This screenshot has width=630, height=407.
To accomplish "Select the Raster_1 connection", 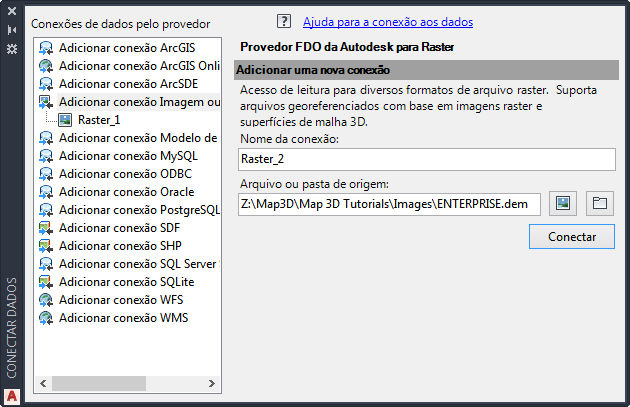I will click(99, 120).
